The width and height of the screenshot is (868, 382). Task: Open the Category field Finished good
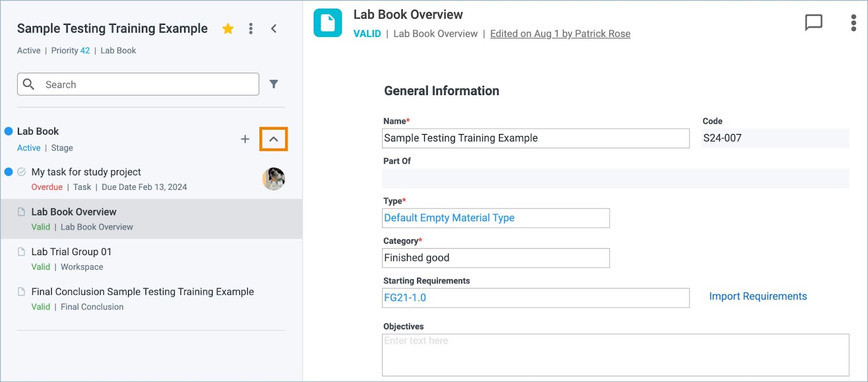point(496,258)
